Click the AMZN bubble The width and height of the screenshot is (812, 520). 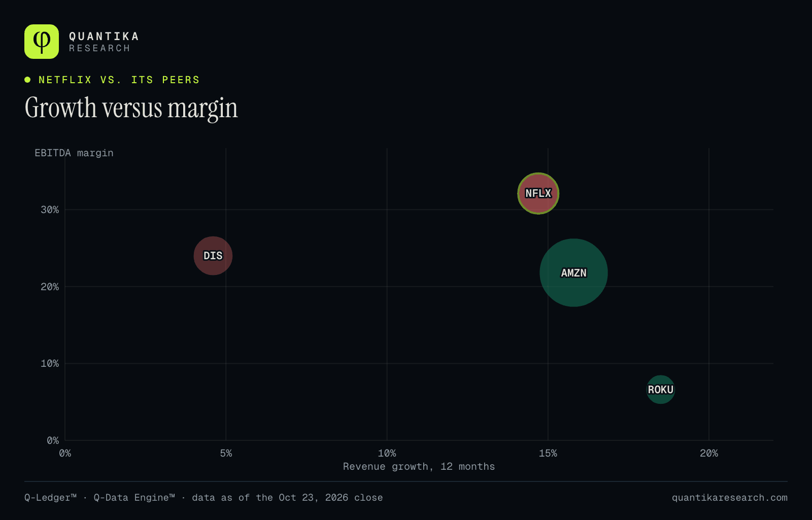573,273
